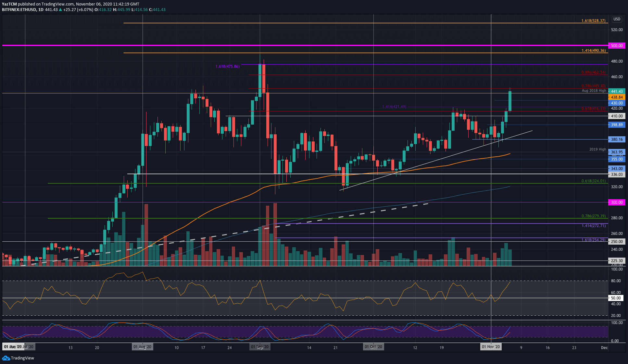Click the TradingView cloud logo icon
This screenshot has height=364, width=628.
[x=6, y=358]
